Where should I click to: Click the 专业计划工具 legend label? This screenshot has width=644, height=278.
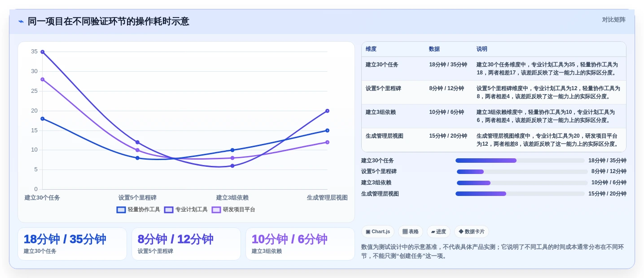(191, 209)
